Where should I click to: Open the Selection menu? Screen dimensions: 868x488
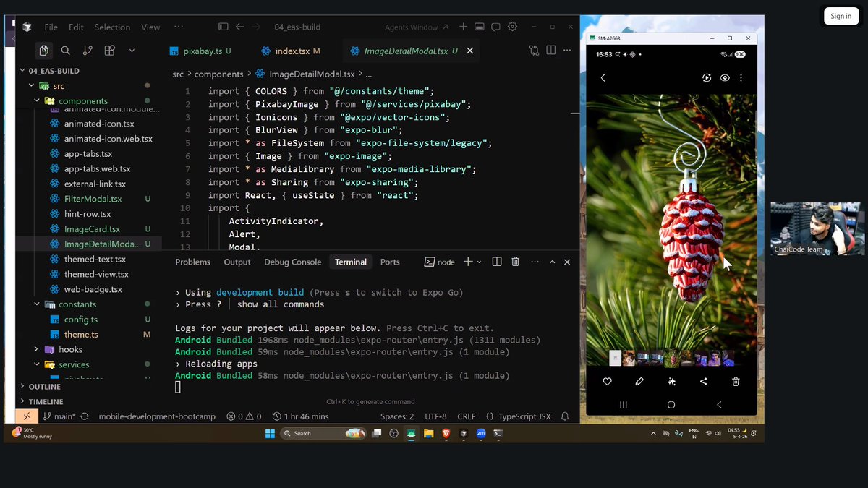(112, 27)
